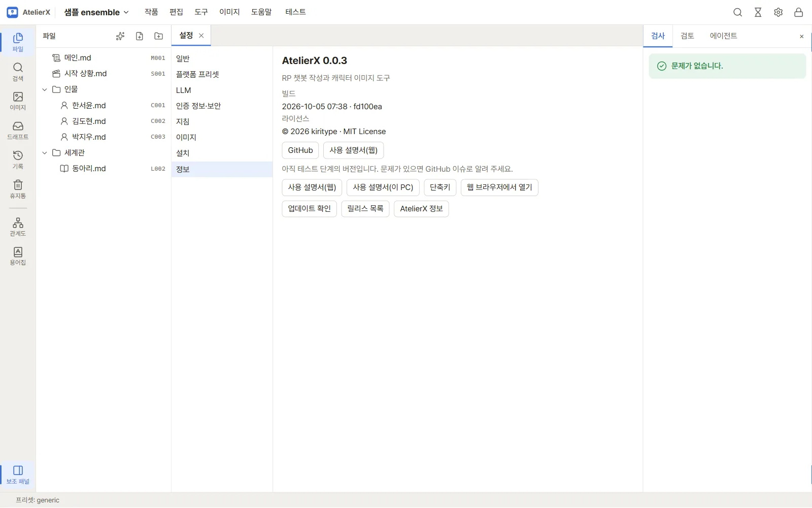Open the 관계도 relationship diagram
The image size is (812, 508).
point(18,227)
